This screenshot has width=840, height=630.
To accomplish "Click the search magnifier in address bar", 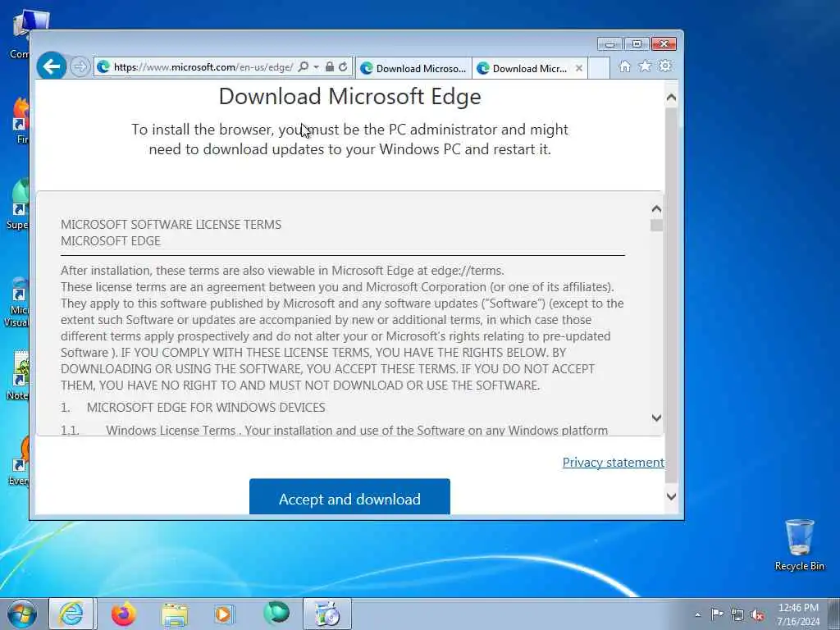I will coord(304,67).
